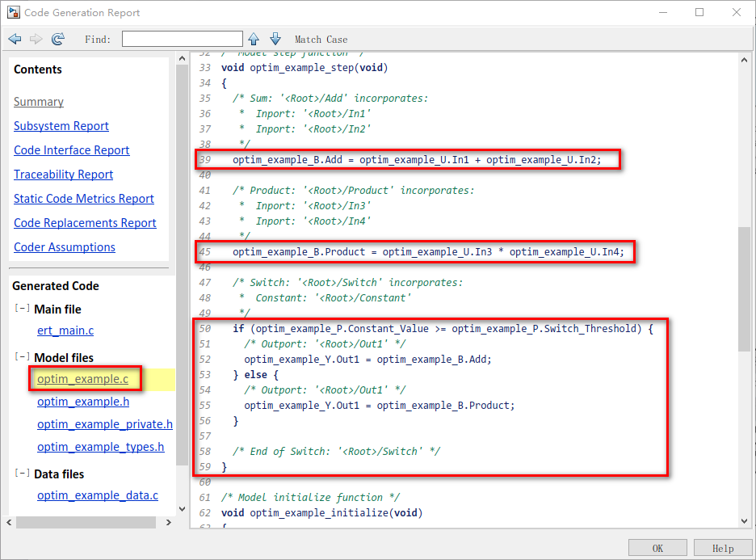Viewport: 756px width, 560px height.
Task: Click inside the Find input field
Action: (x=182, y=38)
